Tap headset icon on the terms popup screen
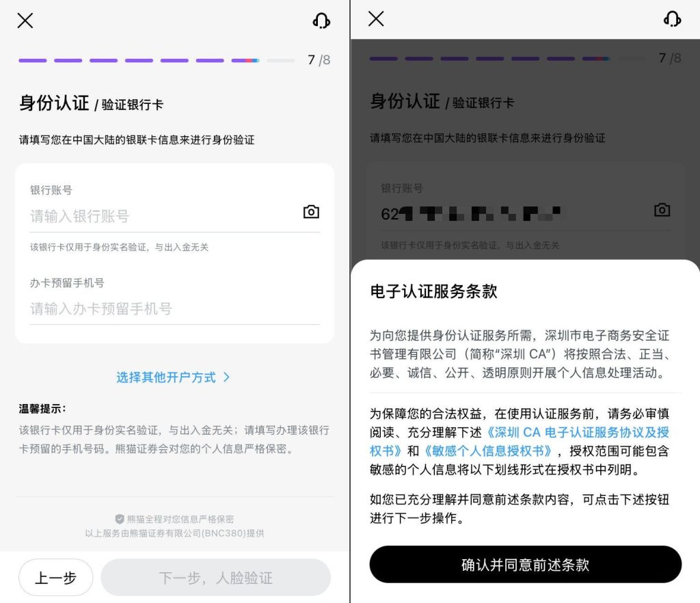The width and height of the screenshot is (700, 603). tap(672, 19)
